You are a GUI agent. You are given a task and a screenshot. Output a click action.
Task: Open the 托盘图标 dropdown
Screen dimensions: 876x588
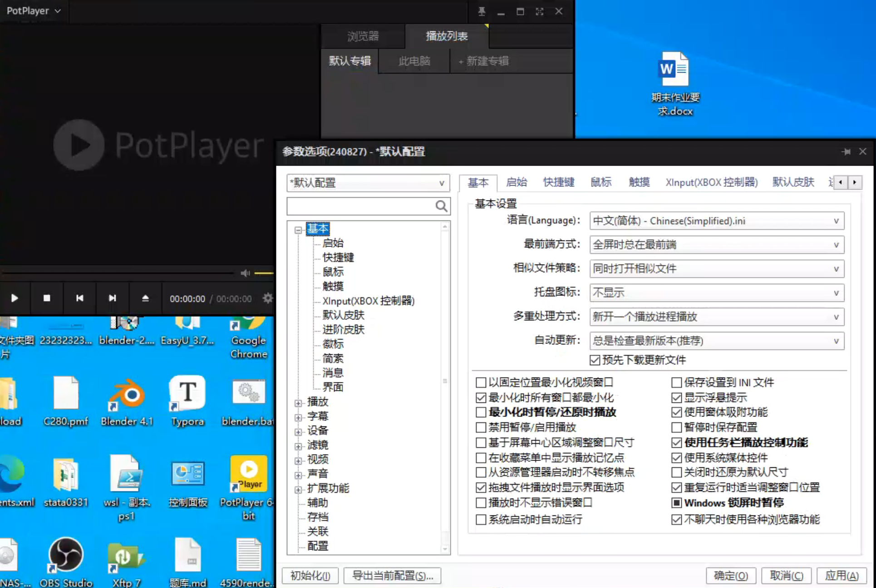coord(717,293)
